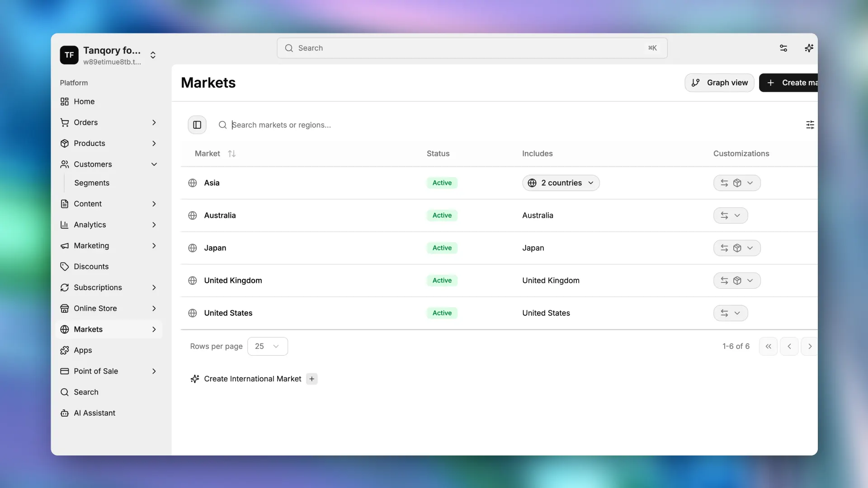Click the globe icon next to Asia
The height and width of the screenshot is (488, 868).
tap(193, 183)
